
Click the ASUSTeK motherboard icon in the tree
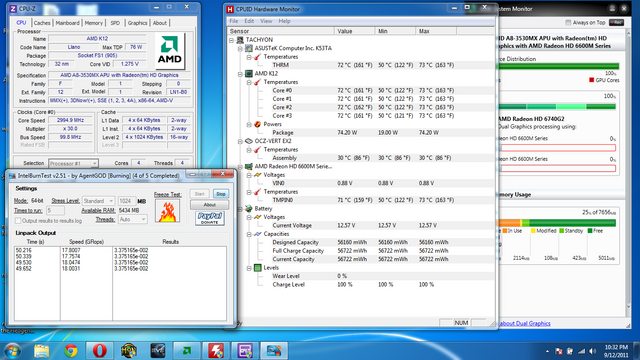249,48
